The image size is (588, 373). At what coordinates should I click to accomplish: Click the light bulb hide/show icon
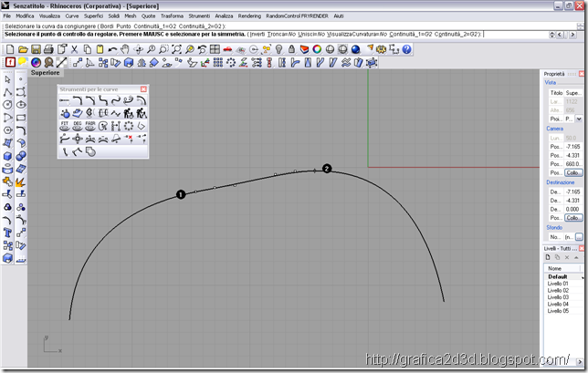[x=279, y=49]
